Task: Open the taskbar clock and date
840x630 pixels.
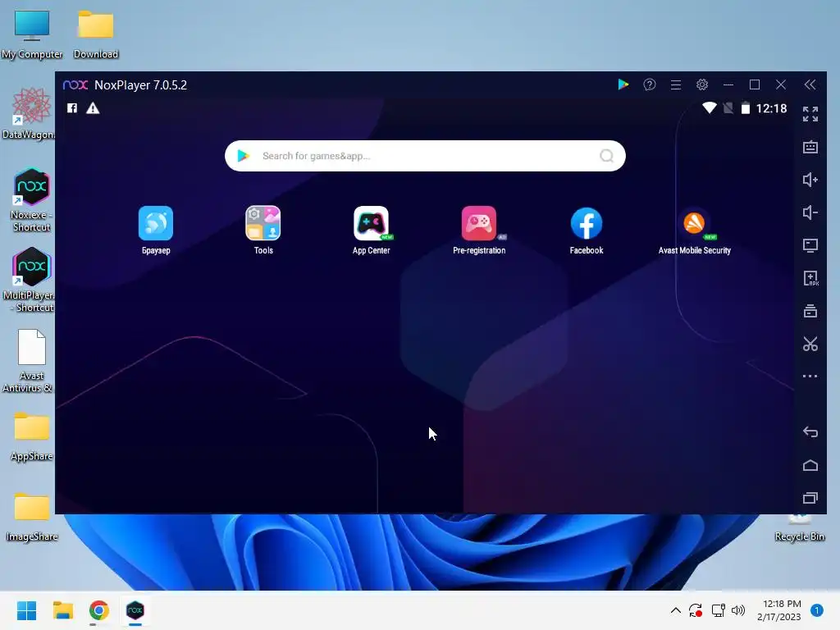Action: [779, 610]
